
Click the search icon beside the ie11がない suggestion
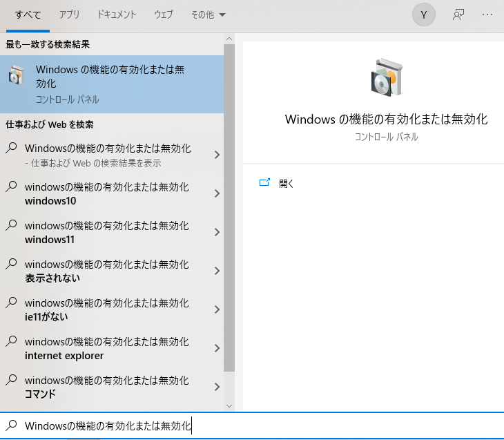coord(11,303)
